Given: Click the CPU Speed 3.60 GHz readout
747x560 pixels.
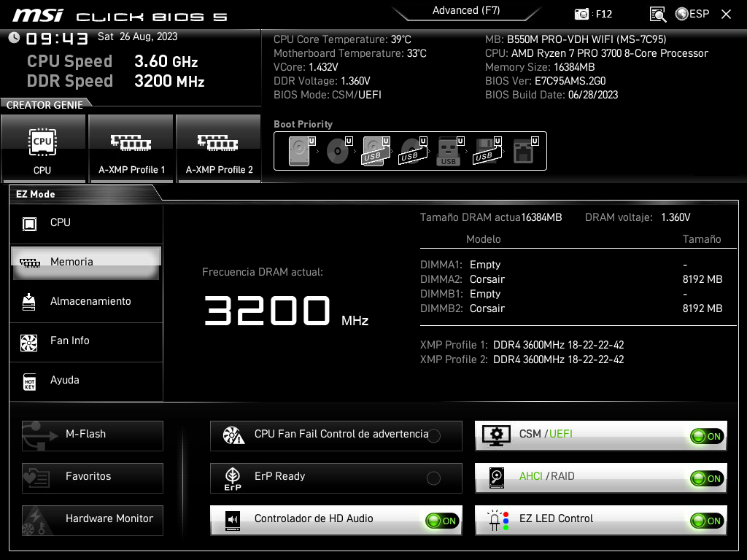Looking at the screenshot, I should click(x=112, y=61).
